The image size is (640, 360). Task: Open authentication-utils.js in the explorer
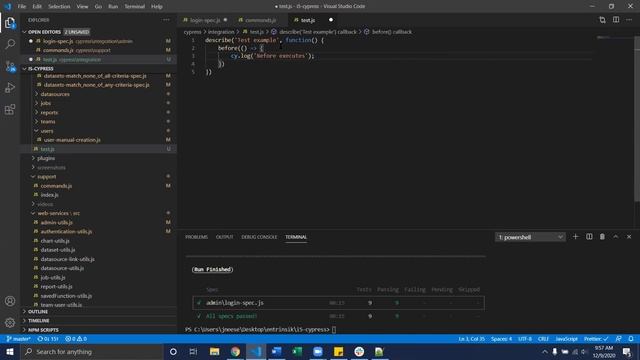[x=66, y=232]
